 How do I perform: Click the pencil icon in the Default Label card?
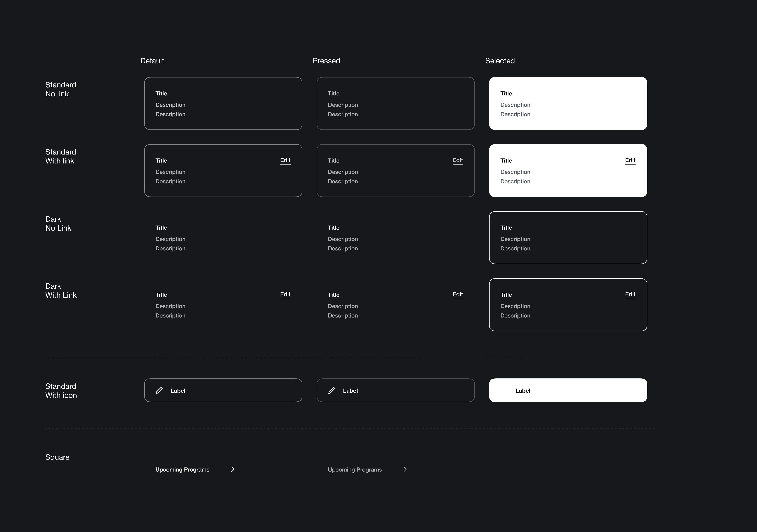point(159,390)
